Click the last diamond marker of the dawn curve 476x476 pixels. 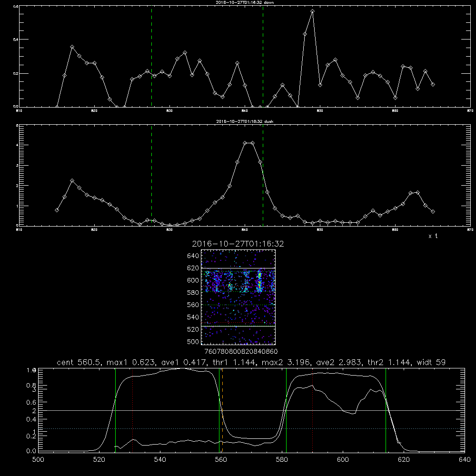point(433,84)
